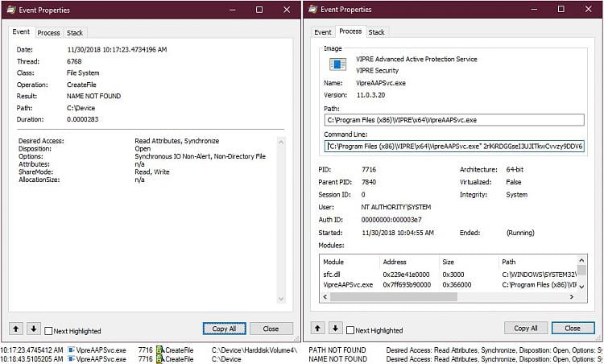604x364 pixels.
Task: Click VipreAAPSvc.exe process icon in 10:17:23 row
Action: (x=71, y=350)
